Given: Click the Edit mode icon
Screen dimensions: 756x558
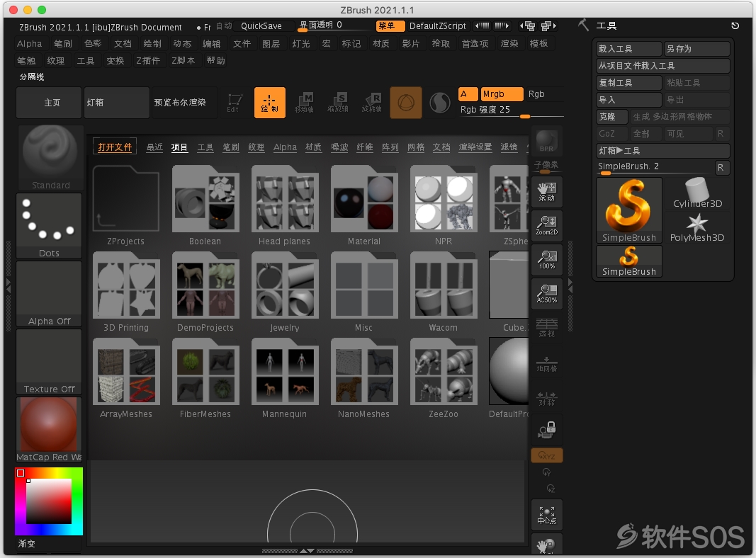Looking at the screenshot, I should pos(235,103).
